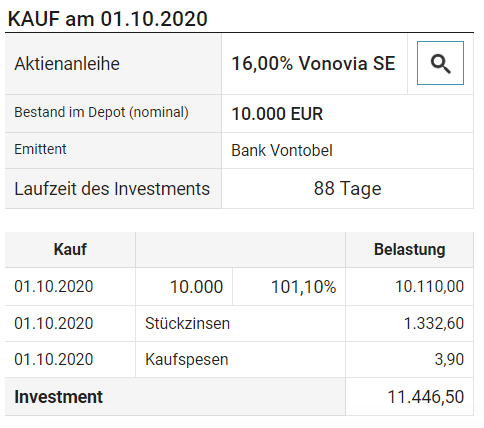The width and height of the screenshot is (484, 428).
Task: Click the Kauf column header
Action: point(70,249)
